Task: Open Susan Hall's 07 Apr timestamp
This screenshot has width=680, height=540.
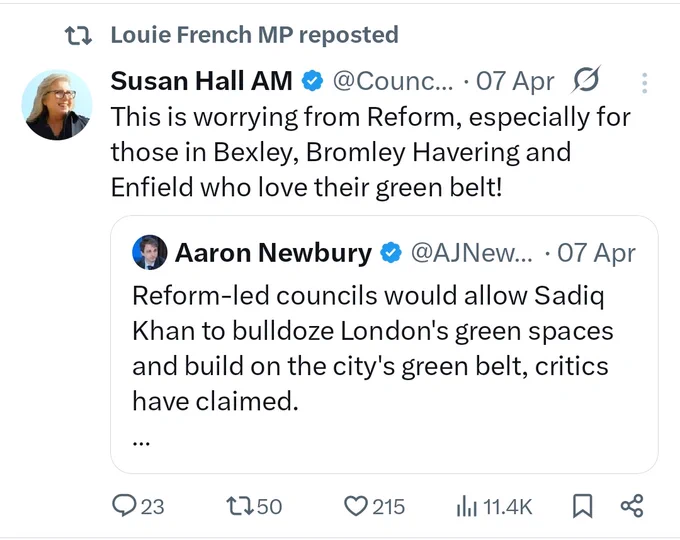Action: [515, 82]
